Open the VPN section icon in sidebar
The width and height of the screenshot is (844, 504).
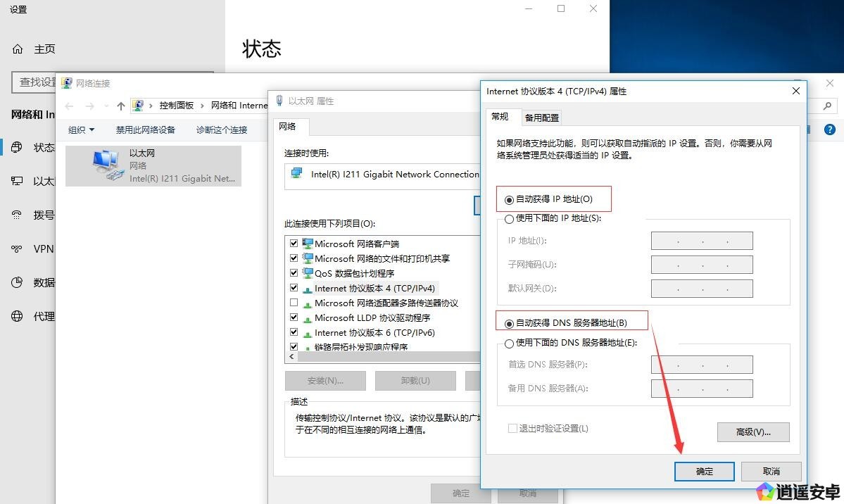pyautogui.click(x=18, y=248)
